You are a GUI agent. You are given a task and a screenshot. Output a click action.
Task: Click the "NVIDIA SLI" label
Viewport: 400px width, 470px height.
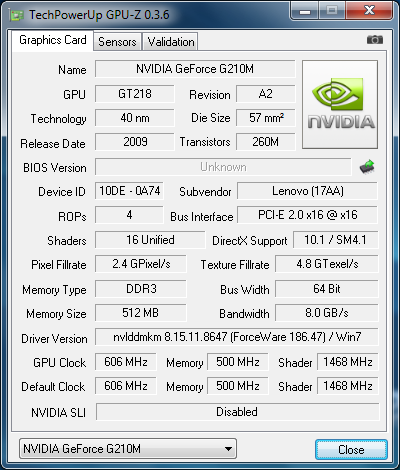pyautogui.click(x=59, y=413)
